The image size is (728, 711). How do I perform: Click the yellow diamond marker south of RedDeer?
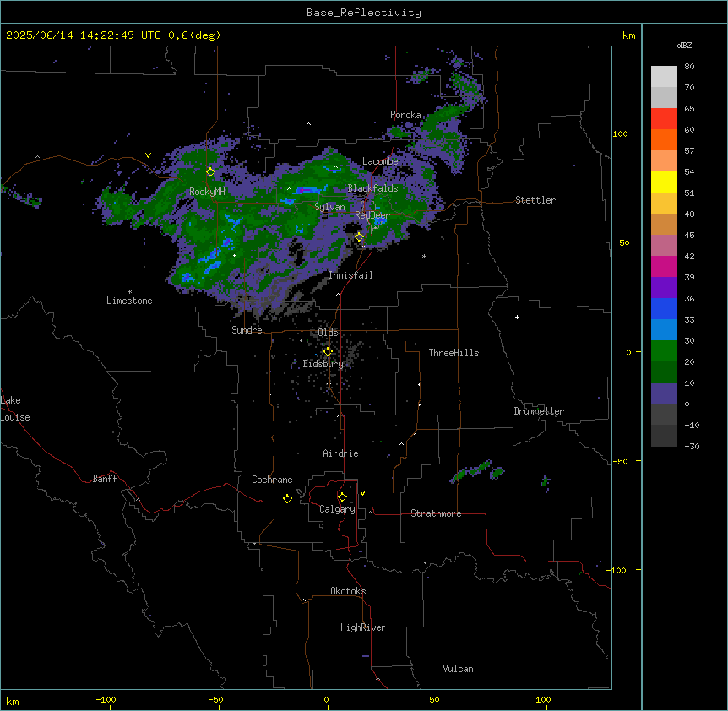click(x=359, y=237)
